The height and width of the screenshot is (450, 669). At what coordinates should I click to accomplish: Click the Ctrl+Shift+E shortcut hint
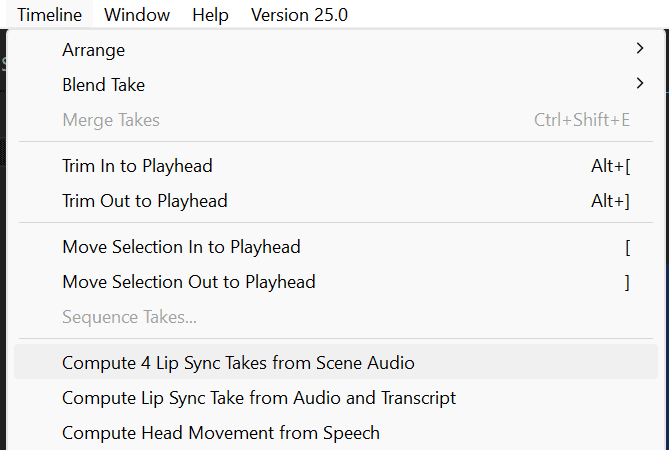582,120
